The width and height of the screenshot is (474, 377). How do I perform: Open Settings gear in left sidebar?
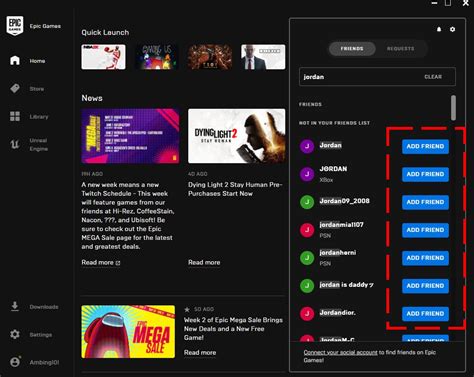(15, 334)
